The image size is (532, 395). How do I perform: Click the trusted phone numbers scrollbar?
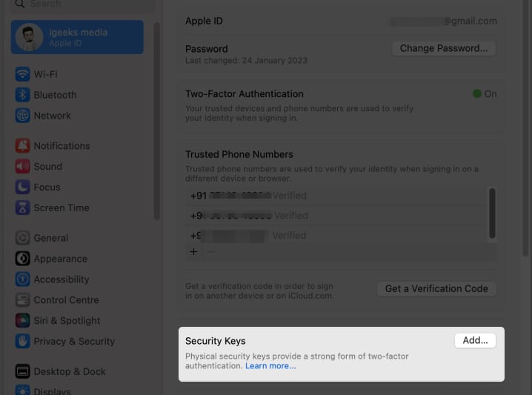point(492,215)
